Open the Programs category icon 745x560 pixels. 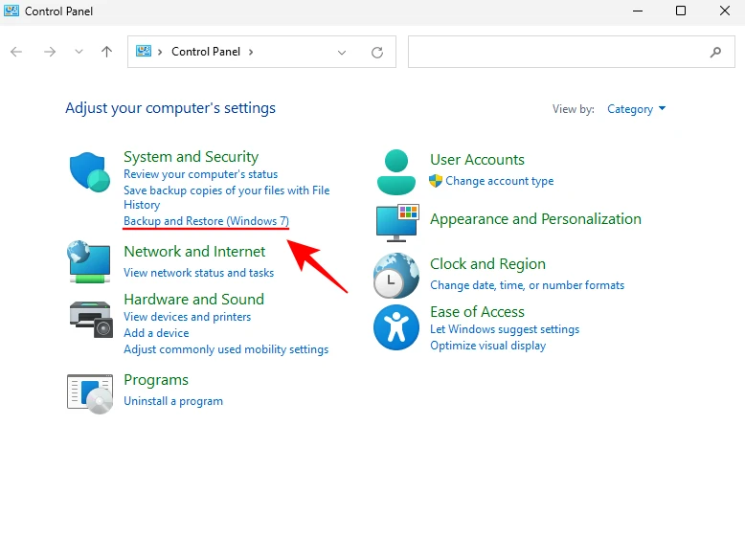90,392
